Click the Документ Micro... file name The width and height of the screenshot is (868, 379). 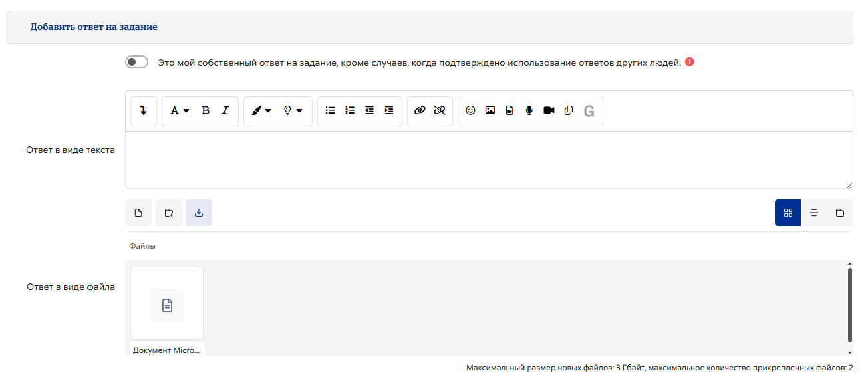point(166,350)
